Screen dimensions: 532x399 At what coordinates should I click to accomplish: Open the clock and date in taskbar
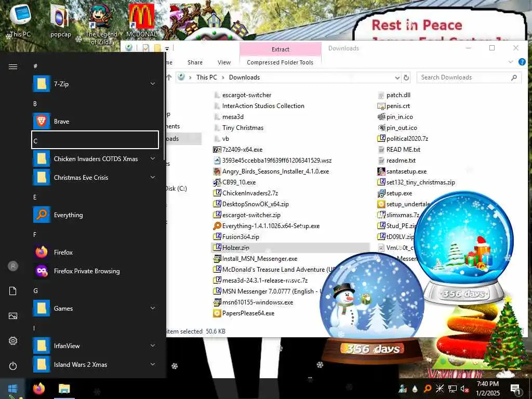487,389
